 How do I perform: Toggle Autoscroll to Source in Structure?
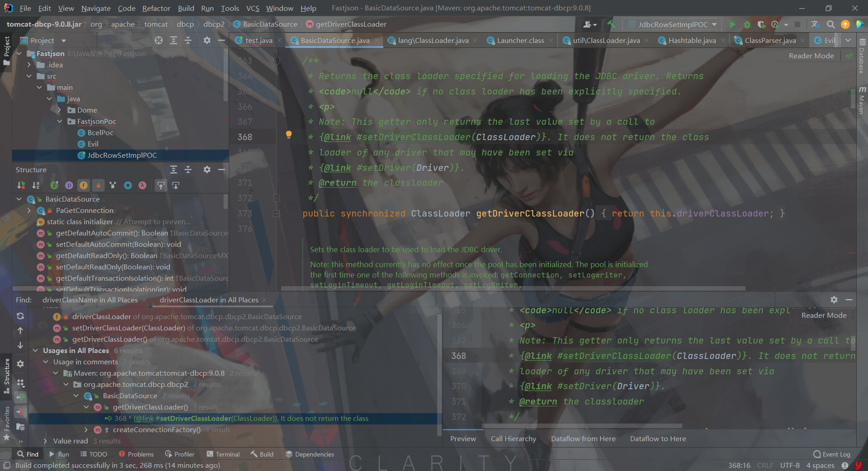tap(161, 185)
